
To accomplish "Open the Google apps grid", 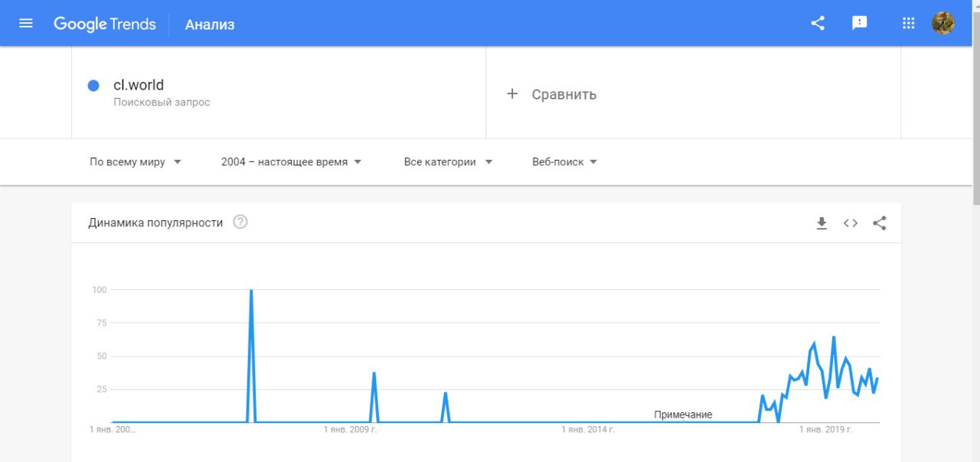I will coord(909,23).
